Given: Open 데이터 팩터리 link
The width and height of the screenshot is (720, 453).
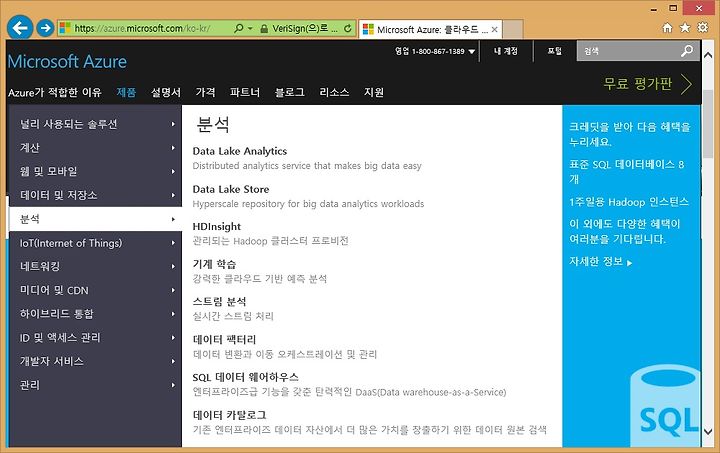Looking at the screenshot, I should [225, 339].
